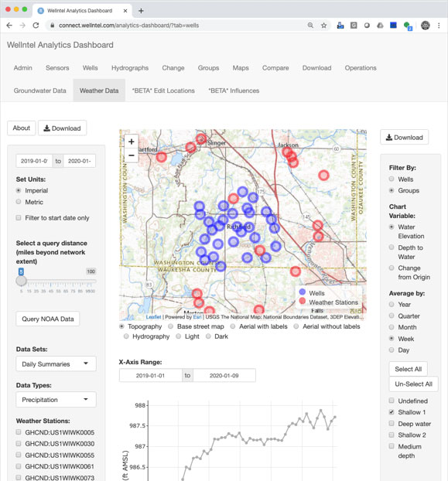Viewport: 448px width, 481px height.
Task: Select the Hydrography basemap
Action: (126, 336)
